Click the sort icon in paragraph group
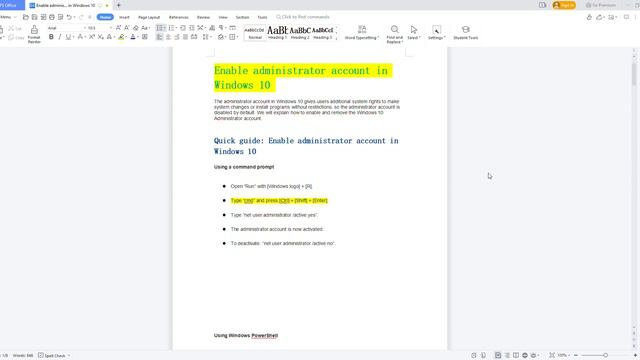Image resolution: width=640 pixels, height=360 pixels. click(212, 28)
